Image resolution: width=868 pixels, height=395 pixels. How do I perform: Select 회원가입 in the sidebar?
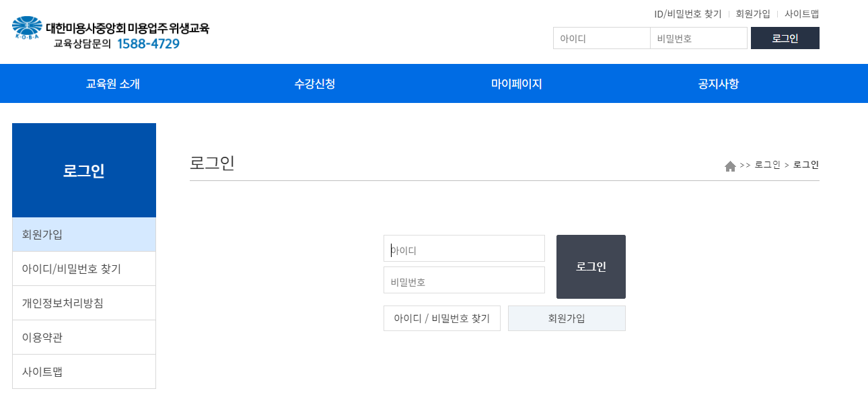coord(84,234)
